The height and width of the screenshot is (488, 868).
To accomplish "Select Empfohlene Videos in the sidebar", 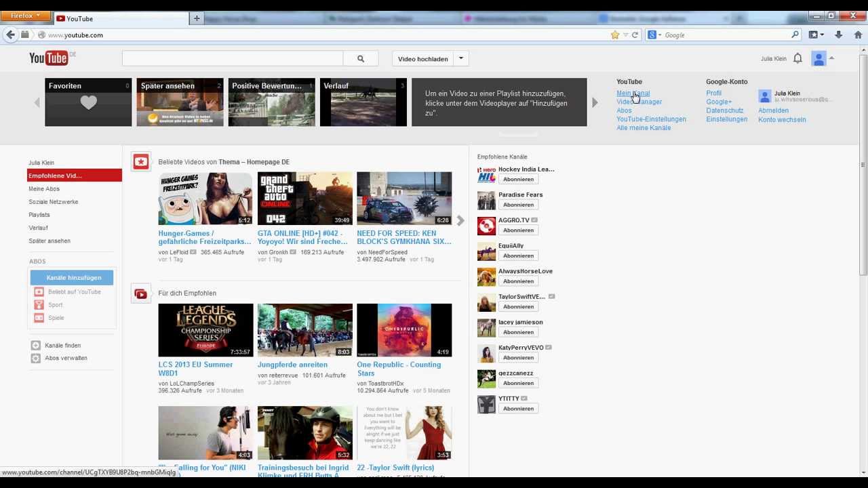I will tap(75, 176).
